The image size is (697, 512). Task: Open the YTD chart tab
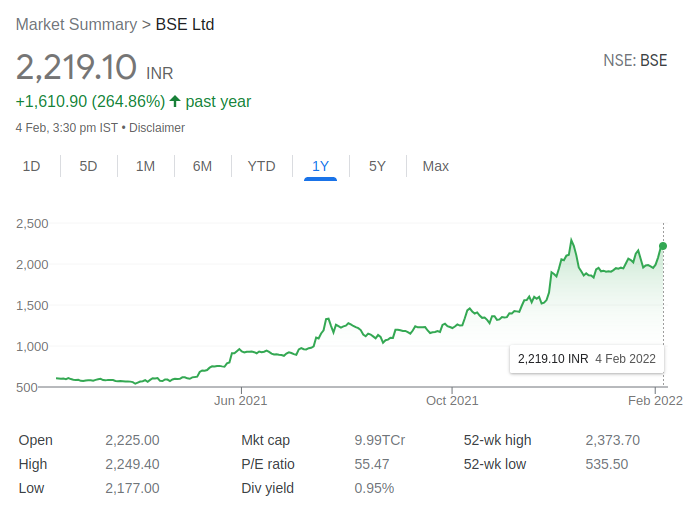click(x=261, y=166)
